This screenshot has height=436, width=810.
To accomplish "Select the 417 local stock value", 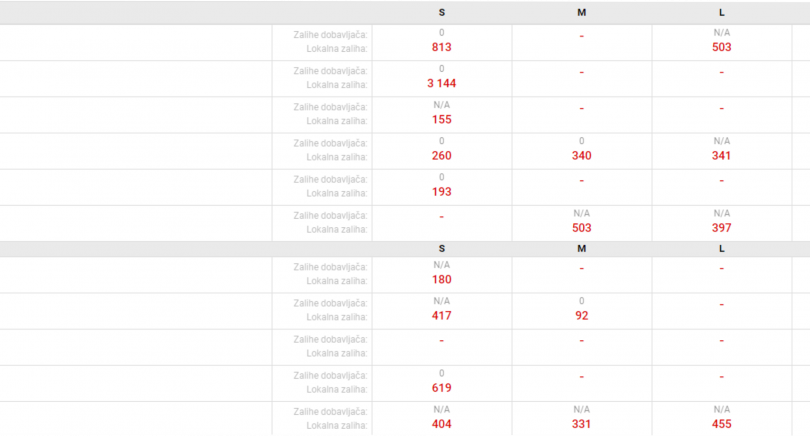I will (442, 316).
